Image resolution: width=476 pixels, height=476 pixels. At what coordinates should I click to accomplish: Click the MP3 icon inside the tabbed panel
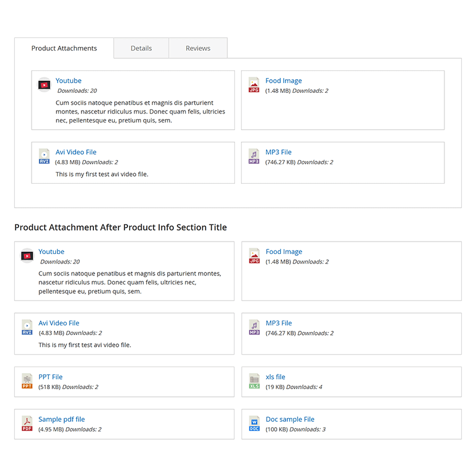coord(254,156)
